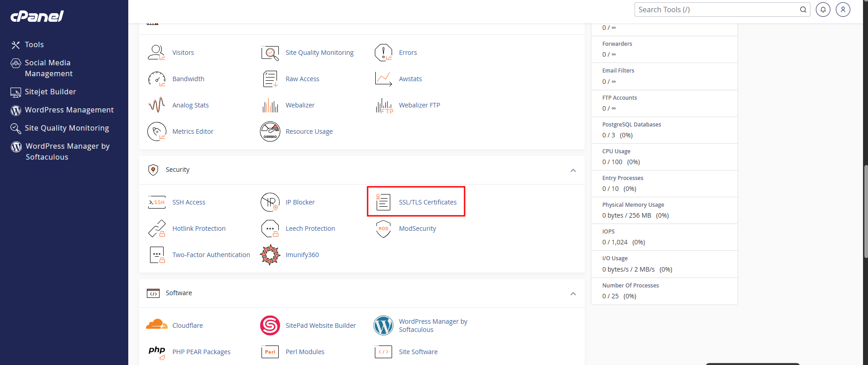The image size is (868, 365).
Task: Select the 'I/O Usage' statistic label
Action: tap(615, 258)
